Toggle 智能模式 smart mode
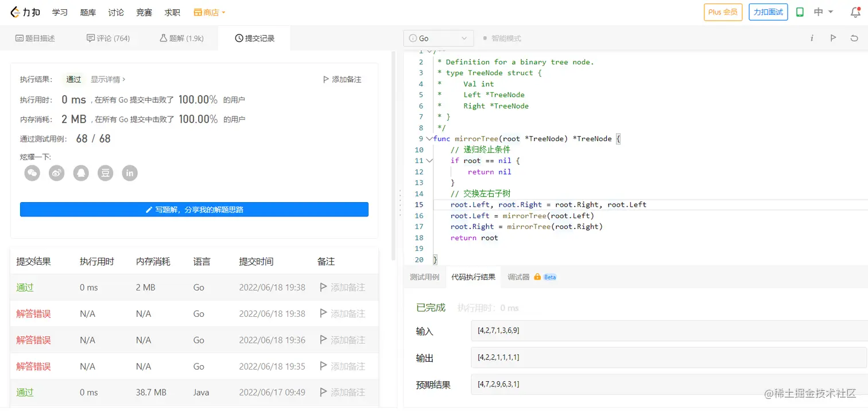Screen dimensions: 868x411 tap(502, 38)
